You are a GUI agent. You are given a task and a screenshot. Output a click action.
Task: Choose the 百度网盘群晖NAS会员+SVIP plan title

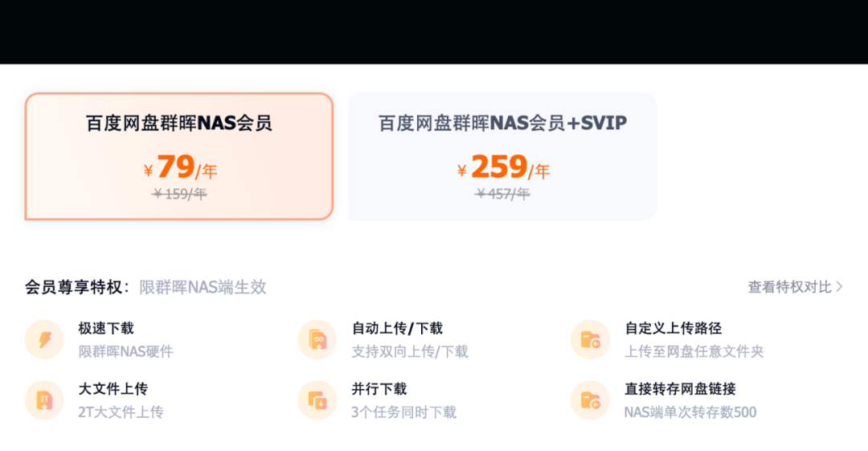point(502,123)
